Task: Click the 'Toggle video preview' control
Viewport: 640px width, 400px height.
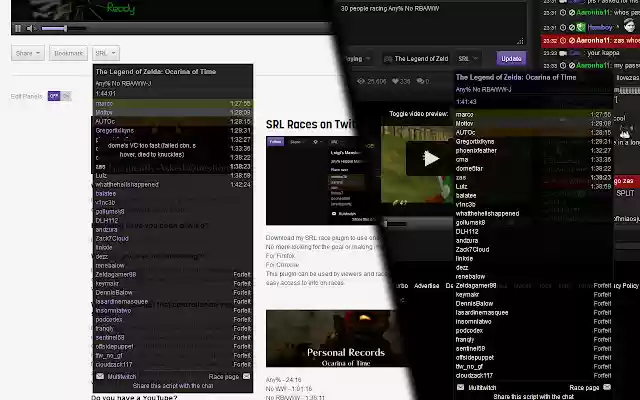Action: (419, 113)
